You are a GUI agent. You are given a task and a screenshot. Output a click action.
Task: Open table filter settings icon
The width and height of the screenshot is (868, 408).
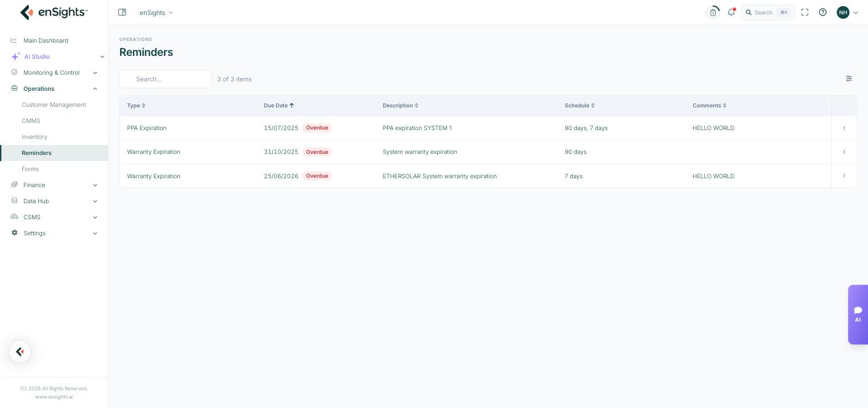click(x=849, y=79)
